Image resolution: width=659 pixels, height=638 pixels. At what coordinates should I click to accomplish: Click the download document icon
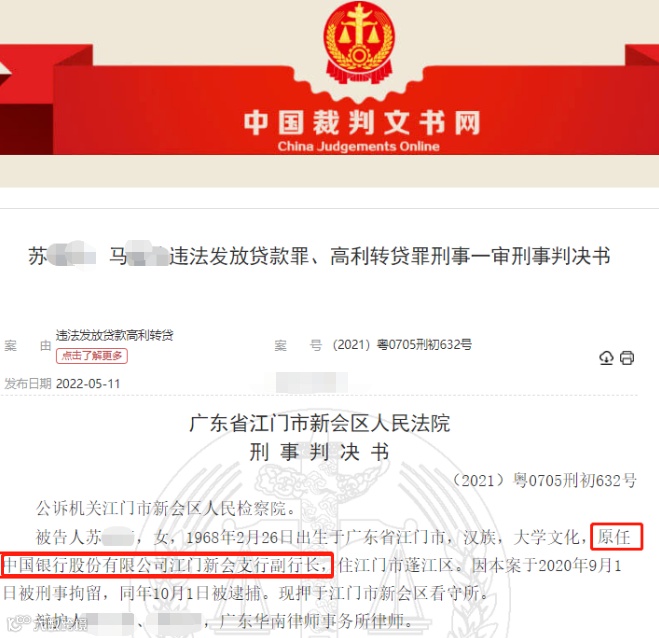tap(606, 358)
